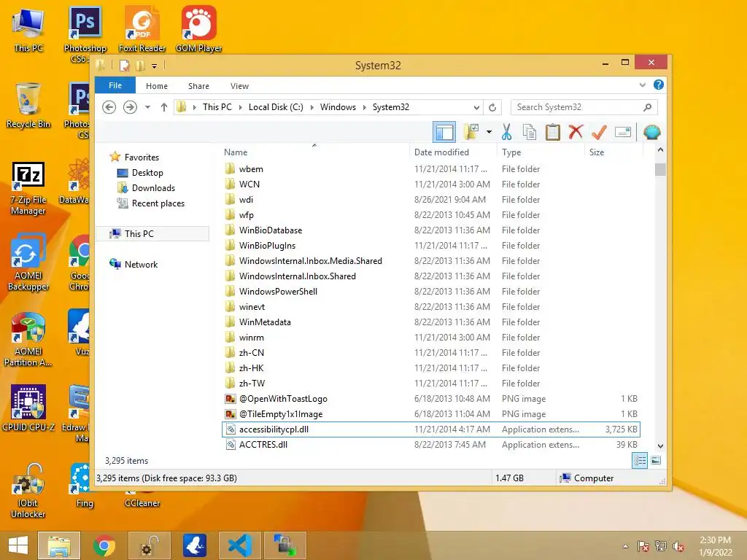
Task: Click the Properties icon in title bar
Action: tap(124, 65)
